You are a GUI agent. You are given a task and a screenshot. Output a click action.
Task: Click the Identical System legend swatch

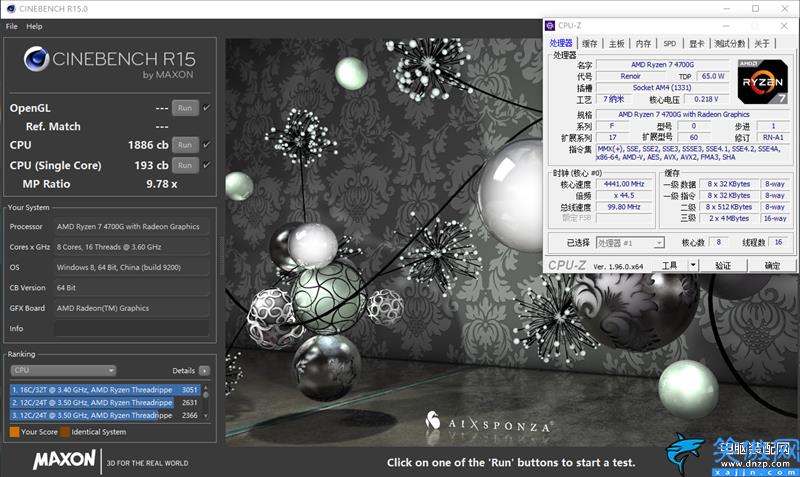tap(65, 432)
